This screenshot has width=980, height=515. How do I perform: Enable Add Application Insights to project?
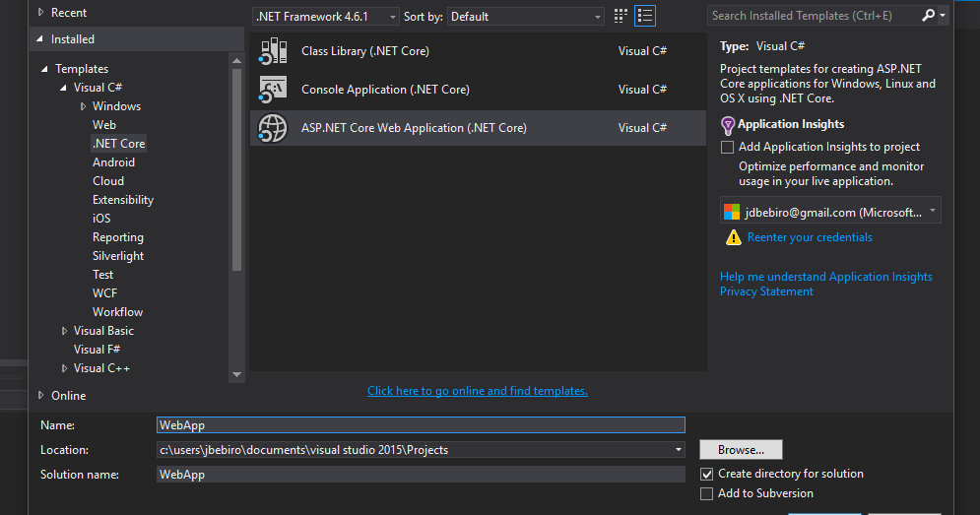[x=727, y=147]
